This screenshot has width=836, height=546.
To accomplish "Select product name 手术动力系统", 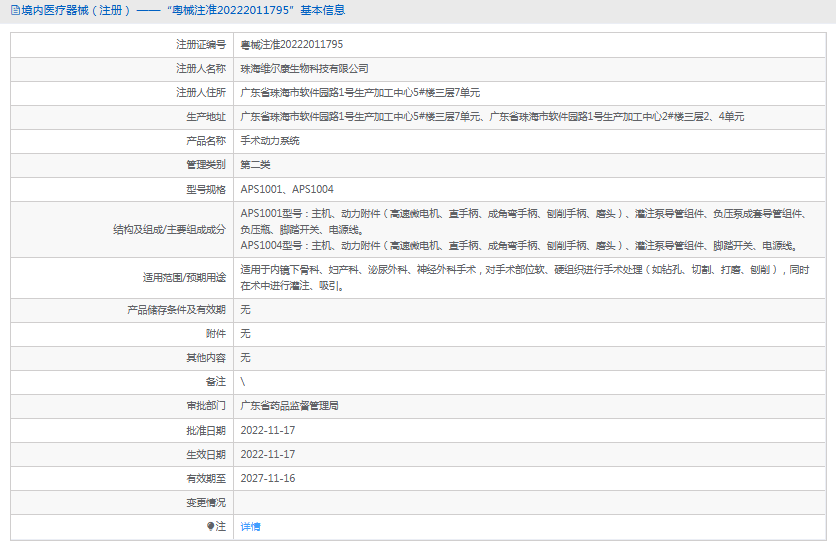I will click(270, 141).
